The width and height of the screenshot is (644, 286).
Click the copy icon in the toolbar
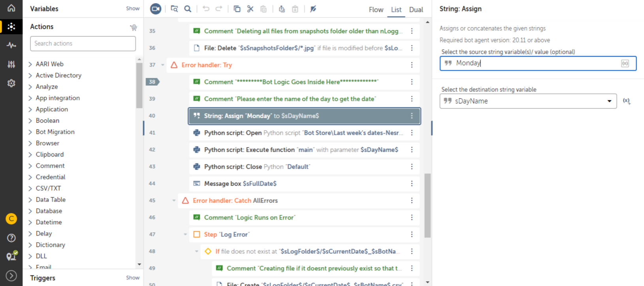point(237,9)
